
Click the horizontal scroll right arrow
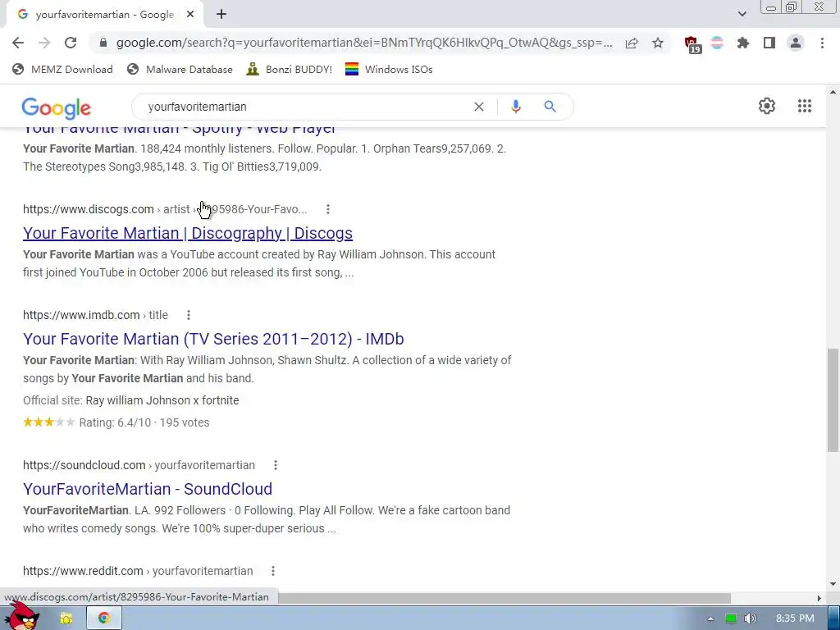click(x=819, y=598)
